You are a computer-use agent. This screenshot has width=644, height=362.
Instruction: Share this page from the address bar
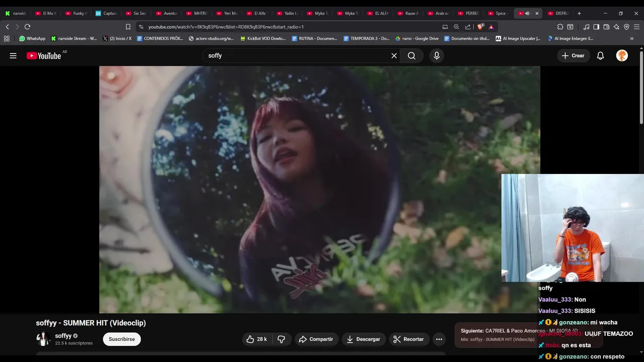point(468,27)
